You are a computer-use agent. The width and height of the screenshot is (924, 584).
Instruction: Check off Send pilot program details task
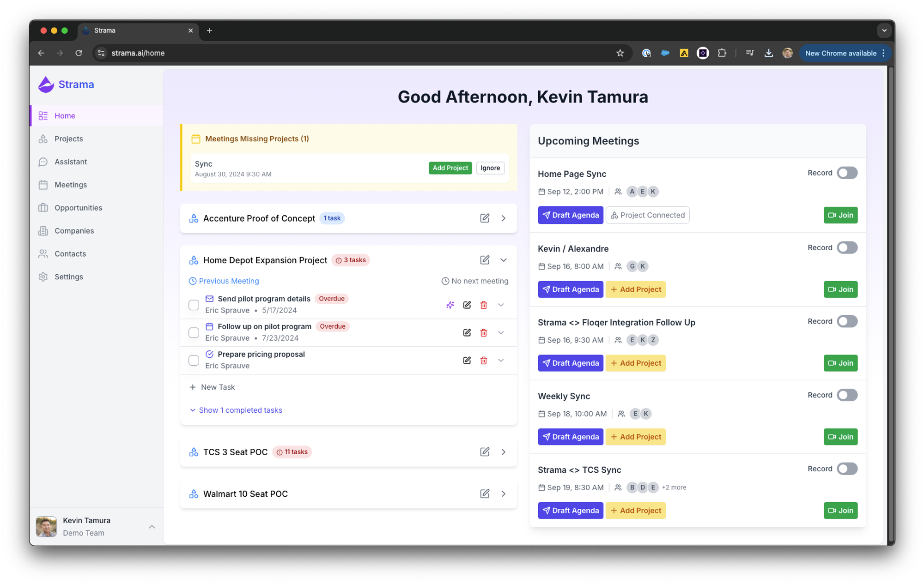tap(194, 305)
